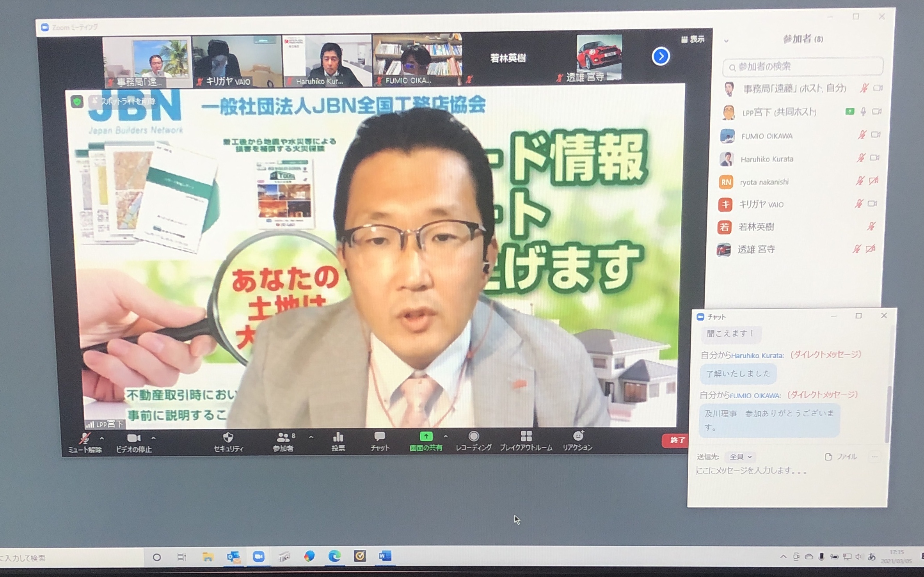
Task: Click camera-off icon for ryota nakanishi
Action: pos(873,180)
